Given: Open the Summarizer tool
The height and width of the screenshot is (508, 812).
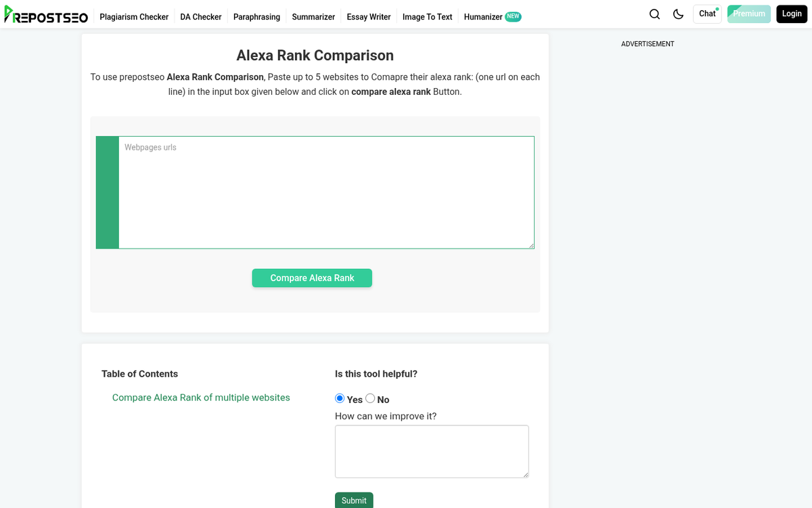Looking at the screenshot, I should coord(313,17).
